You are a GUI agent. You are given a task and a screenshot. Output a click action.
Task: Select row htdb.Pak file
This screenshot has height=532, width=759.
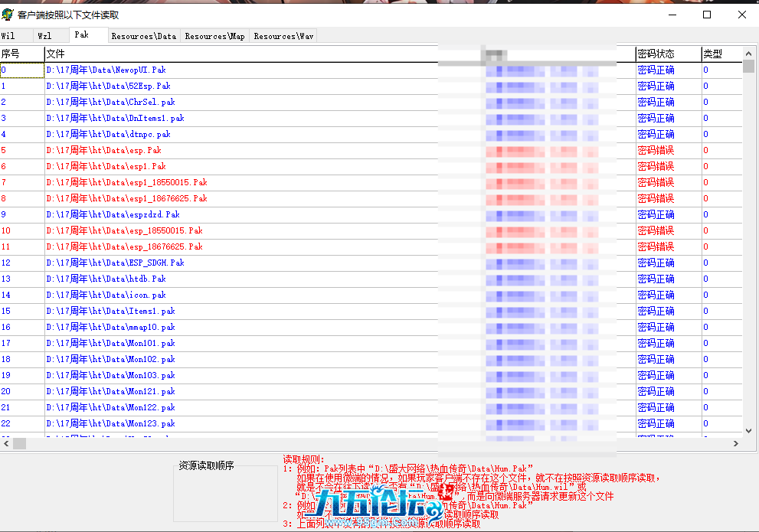coord(371,279)
